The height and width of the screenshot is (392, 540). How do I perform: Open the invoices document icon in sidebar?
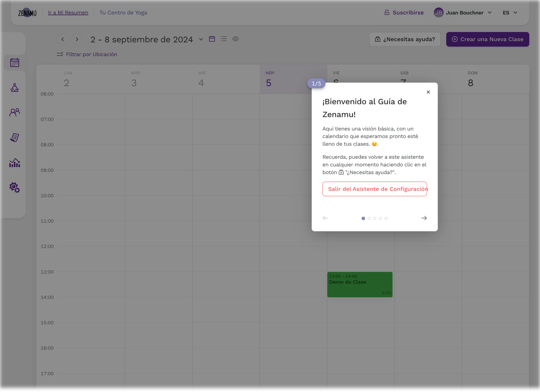(x=14, y=137)
